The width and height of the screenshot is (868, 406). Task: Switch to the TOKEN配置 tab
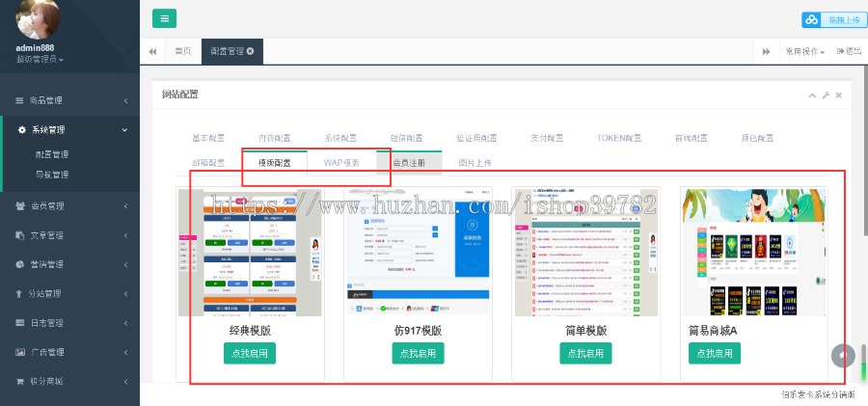(x=619, y=139)
